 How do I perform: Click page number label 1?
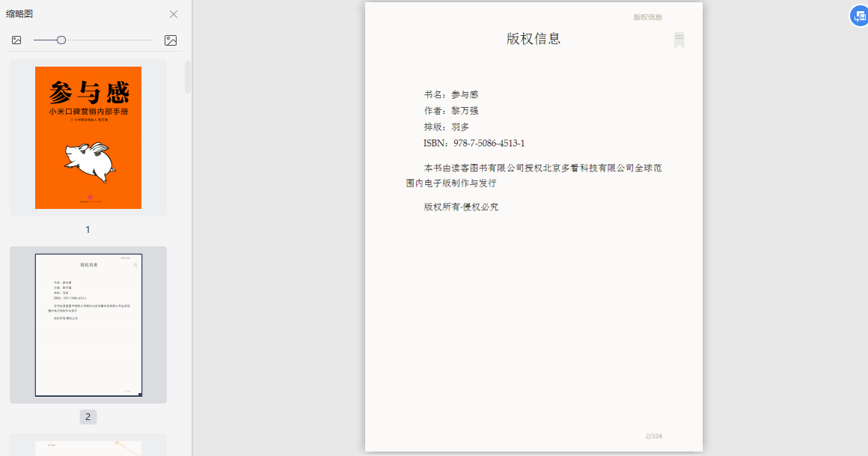point(88,229)
